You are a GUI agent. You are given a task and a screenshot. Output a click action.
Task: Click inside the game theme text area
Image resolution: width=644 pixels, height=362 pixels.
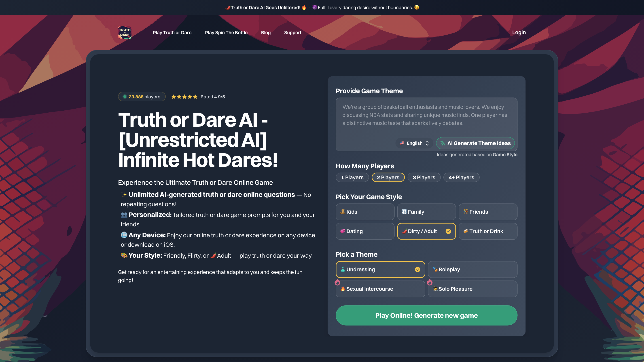426,116
